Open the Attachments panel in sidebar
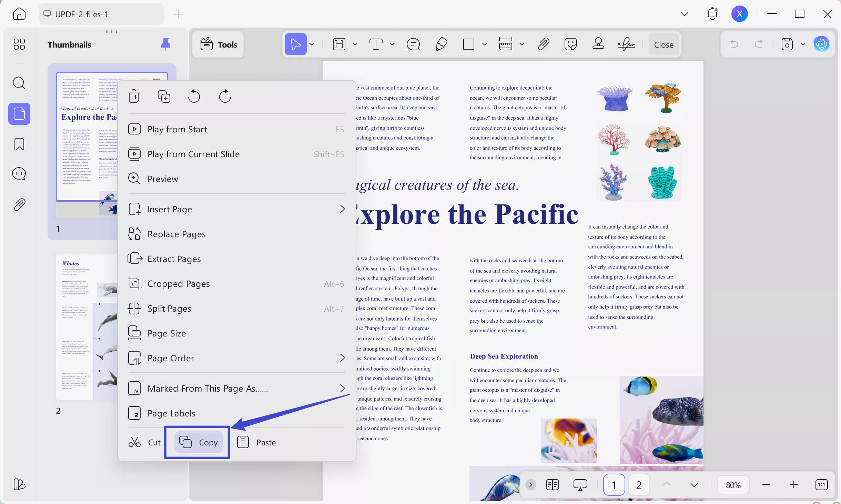The image size is (841, 504). [x=19, y=204]
